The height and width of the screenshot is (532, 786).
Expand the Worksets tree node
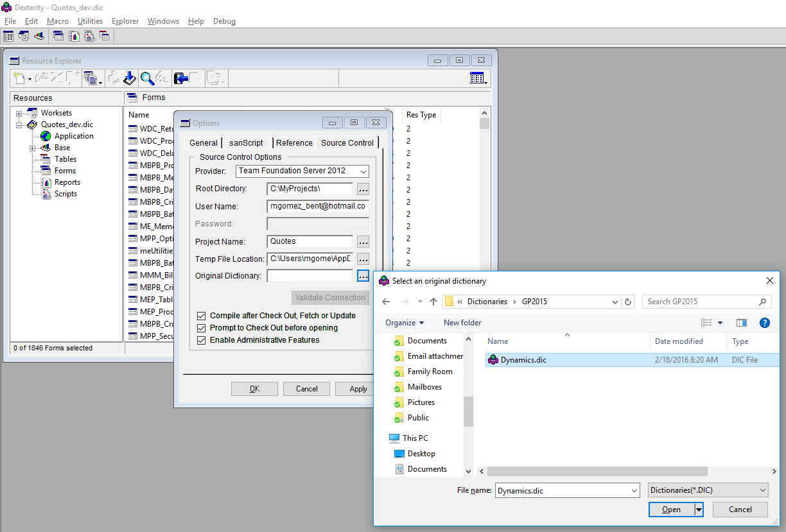(x=19, y=114)
